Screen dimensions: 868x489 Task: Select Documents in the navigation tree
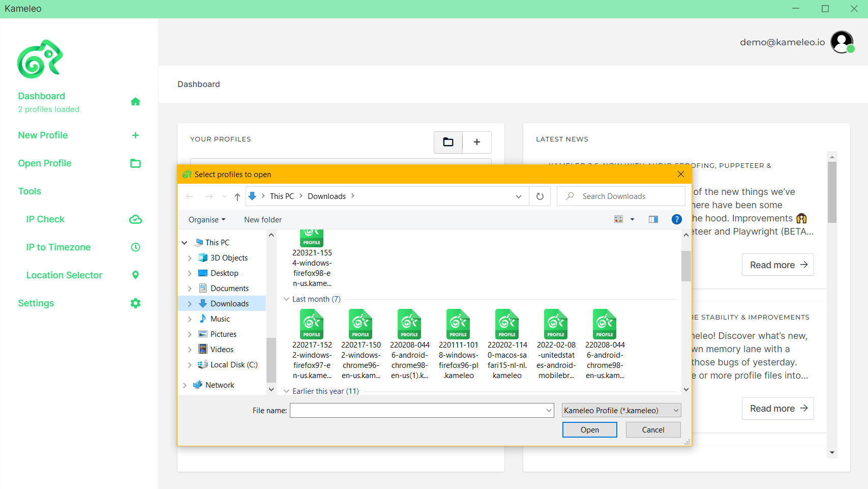[229, 289]
